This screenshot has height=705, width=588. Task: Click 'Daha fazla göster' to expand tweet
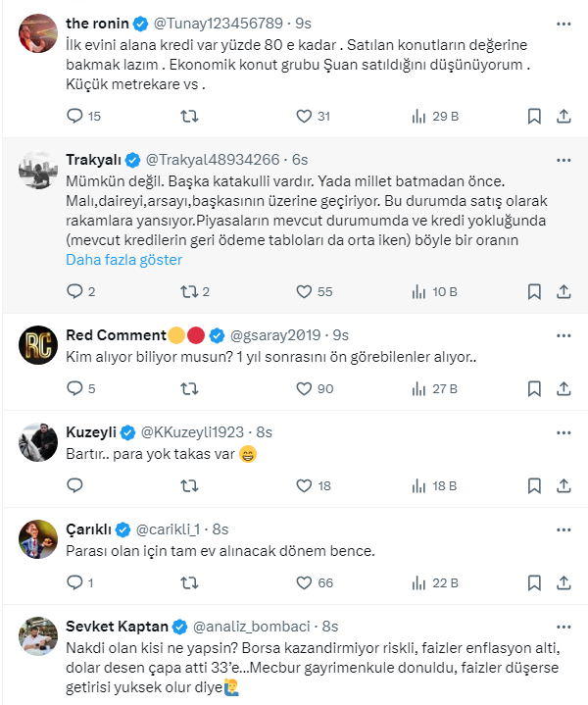(123, 260)
